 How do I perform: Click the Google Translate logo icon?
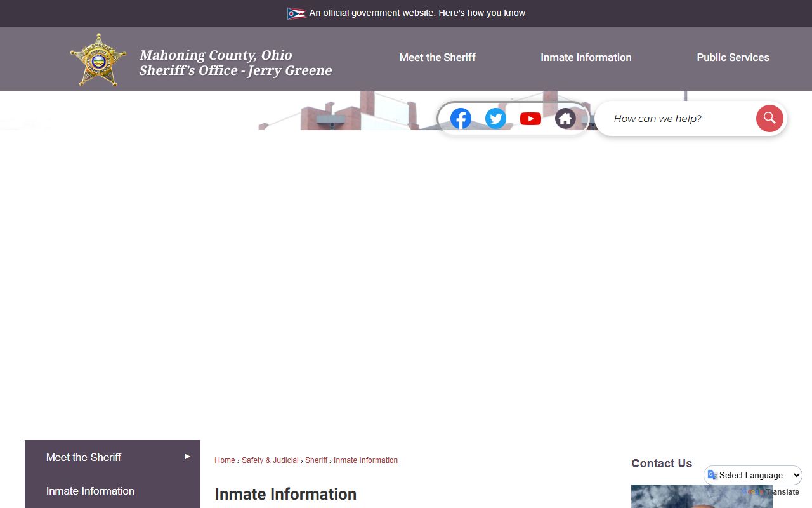point(712,475)
